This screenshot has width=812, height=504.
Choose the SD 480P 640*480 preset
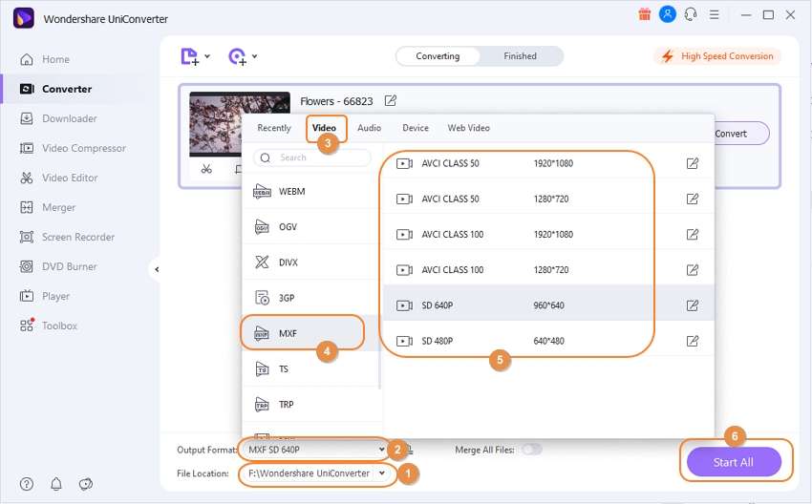[548, 341]
